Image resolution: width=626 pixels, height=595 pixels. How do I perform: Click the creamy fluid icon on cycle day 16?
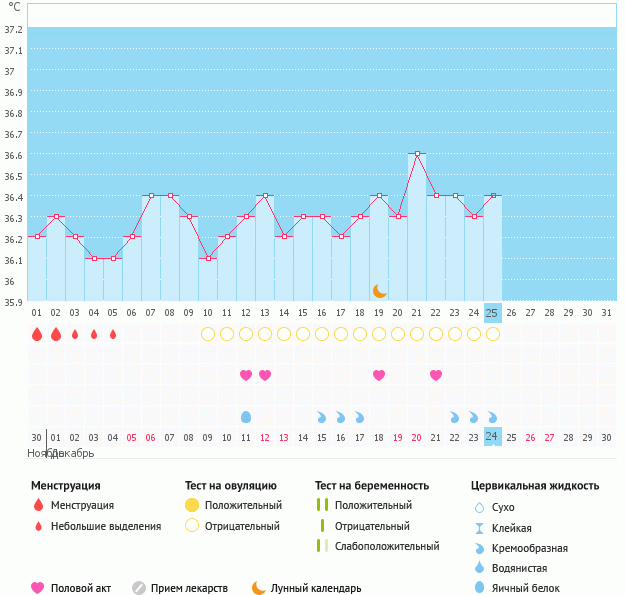click(x=341, y=416)
